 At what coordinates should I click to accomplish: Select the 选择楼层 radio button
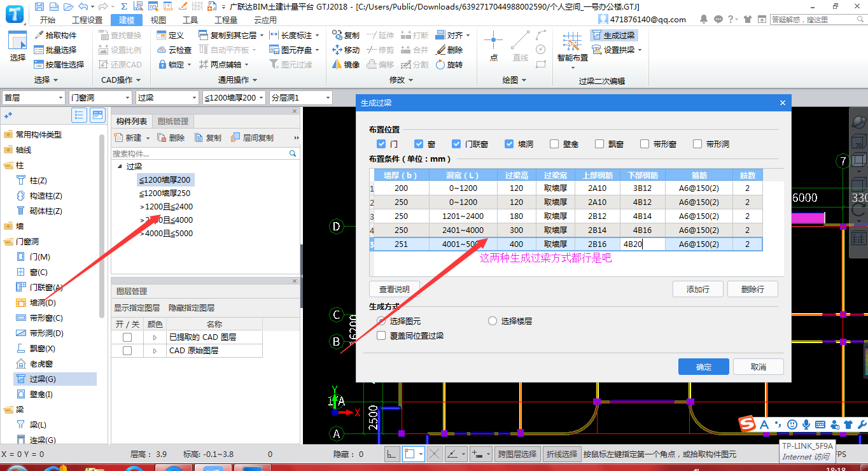(492, 321)
